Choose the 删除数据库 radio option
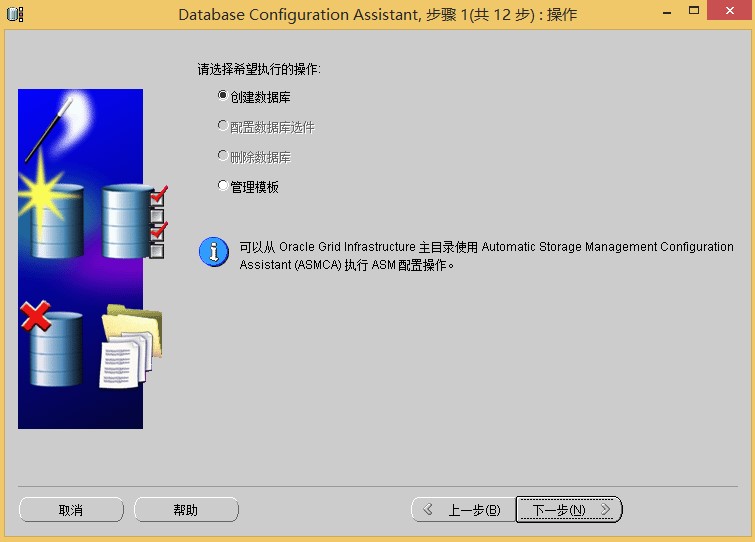The height and width of the screenshot is (542, 755). point(223,156)
